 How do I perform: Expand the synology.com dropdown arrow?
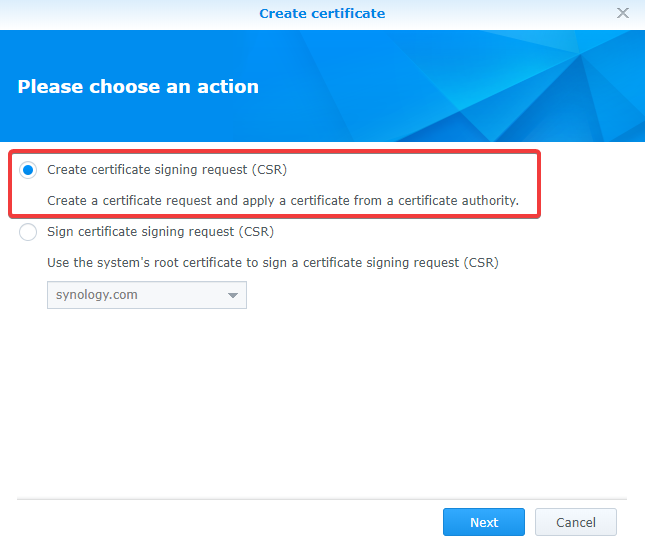[x=233, y=295]
